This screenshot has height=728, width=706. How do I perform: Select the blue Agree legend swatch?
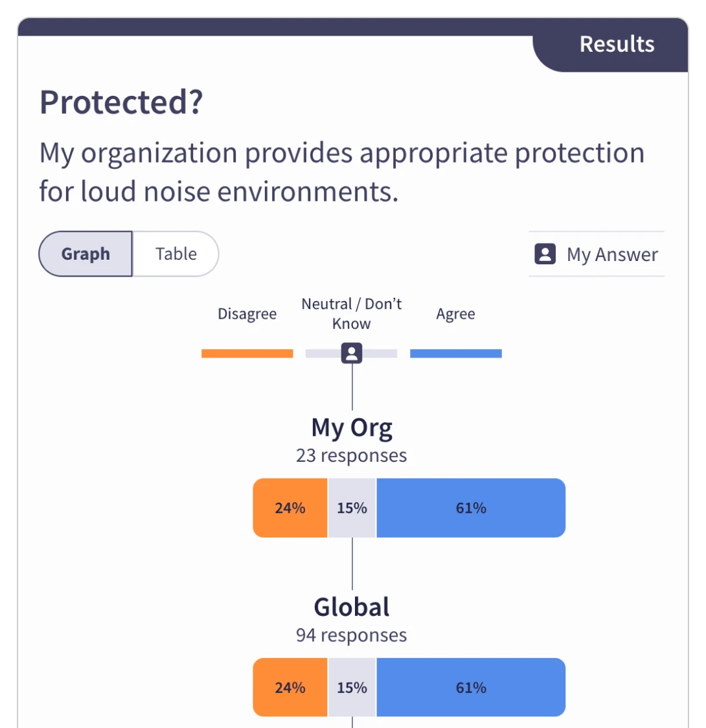(x=455, y=354)
